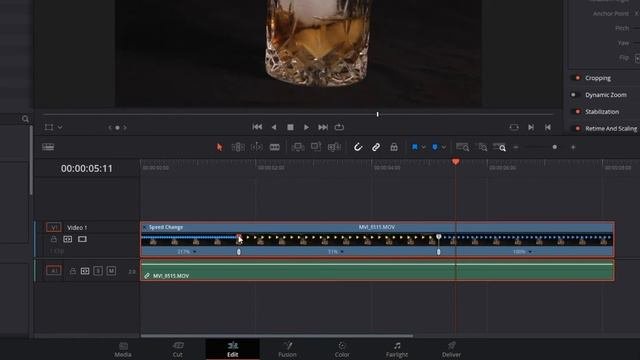Open Timeline View Options icon

[48, 147]
